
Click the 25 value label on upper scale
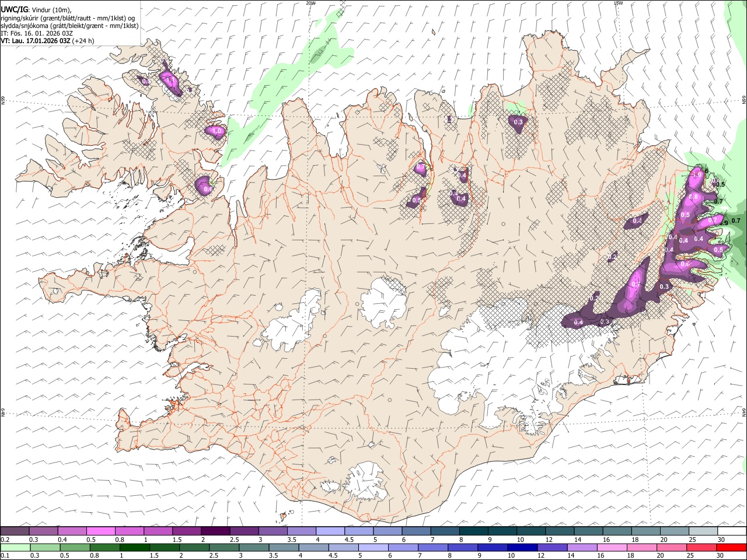tap(693, 540)
